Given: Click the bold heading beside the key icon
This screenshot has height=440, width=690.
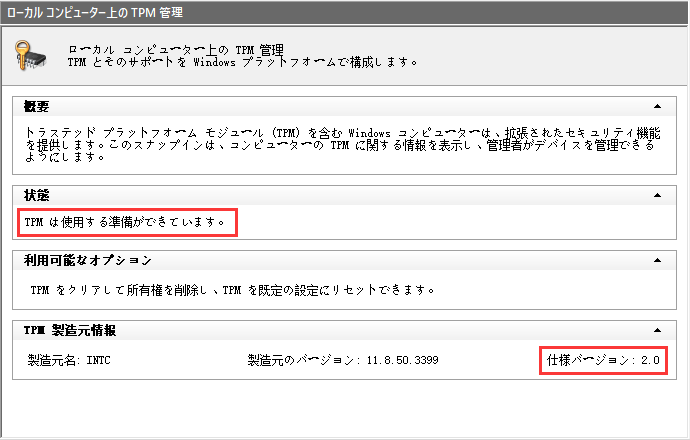Looking at the screenshot, I should coord(175,48).
